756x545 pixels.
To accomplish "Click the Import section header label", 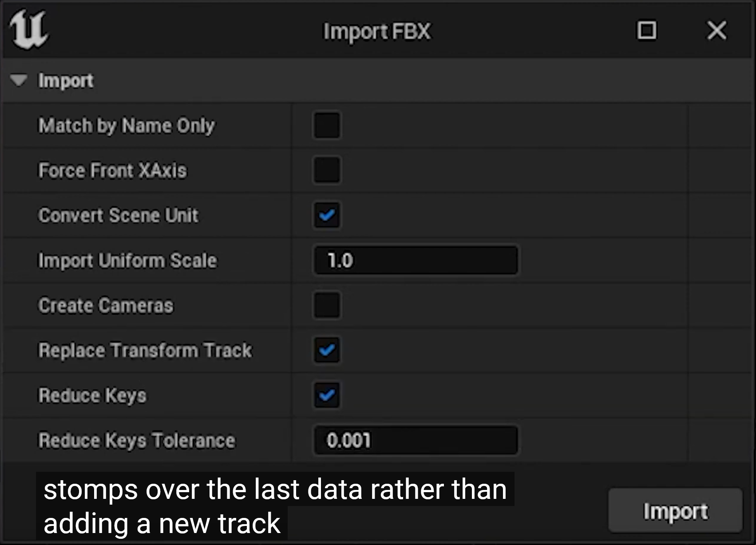I will click(x=66, y=81).
